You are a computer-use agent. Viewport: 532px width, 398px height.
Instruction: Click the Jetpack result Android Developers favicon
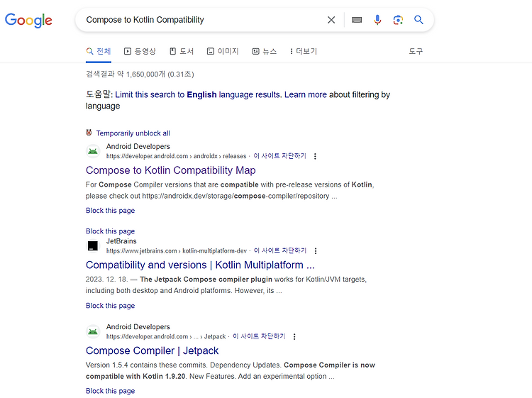[x=93, y=331]
